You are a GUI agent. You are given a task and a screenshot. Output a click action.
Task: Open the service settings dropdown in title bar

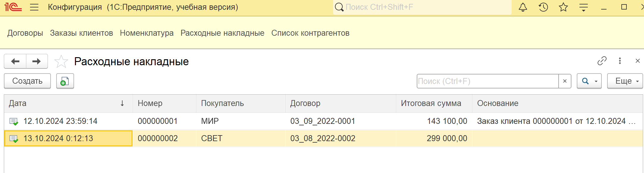[584, 7]
